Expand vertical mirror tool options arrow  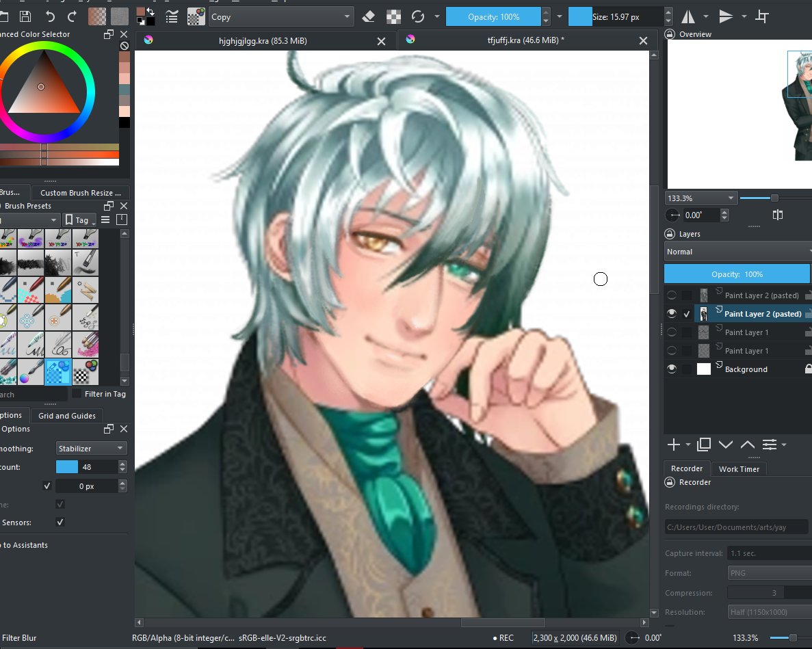(x=744, y=16)
